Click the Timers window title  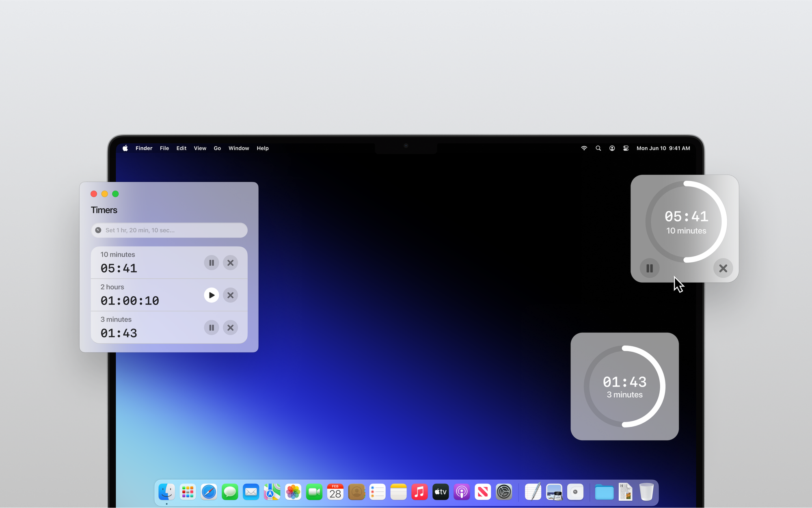click(104, 210)
